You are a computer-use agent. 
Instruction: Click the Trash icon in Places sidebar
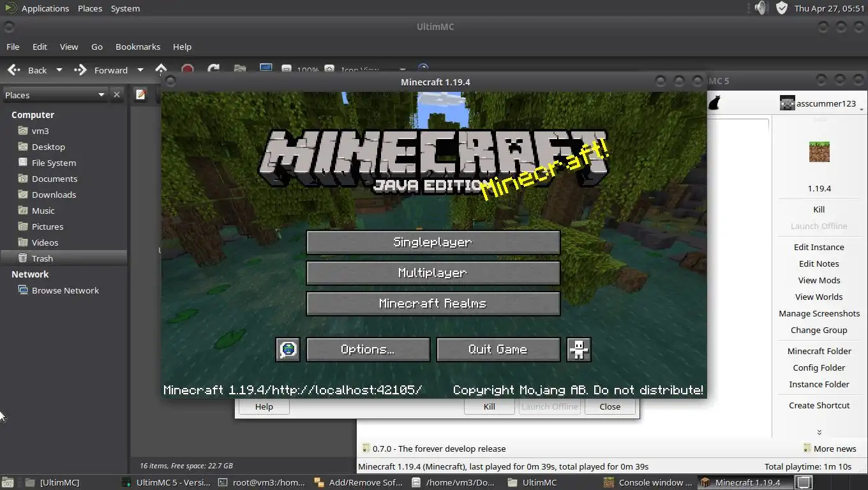click(x=23, y=258)
